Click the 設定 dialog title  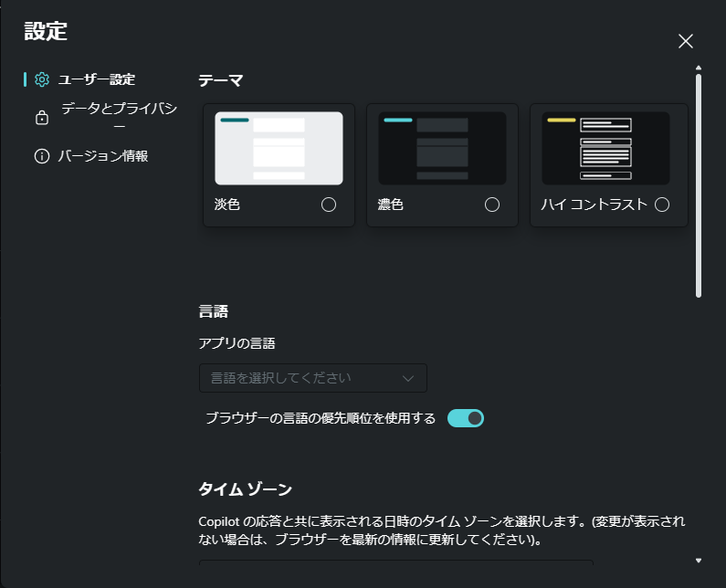46,31
